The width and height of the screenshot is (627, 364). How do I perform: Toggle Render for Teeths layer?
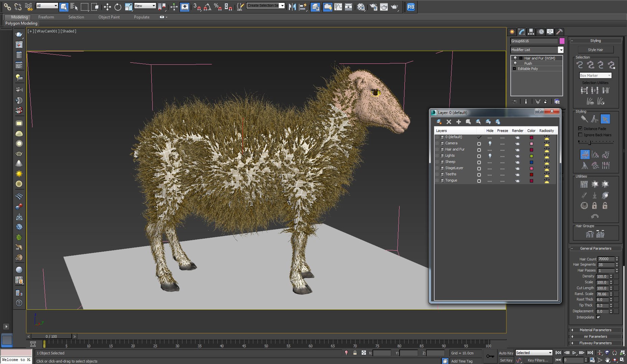[517, 175]
